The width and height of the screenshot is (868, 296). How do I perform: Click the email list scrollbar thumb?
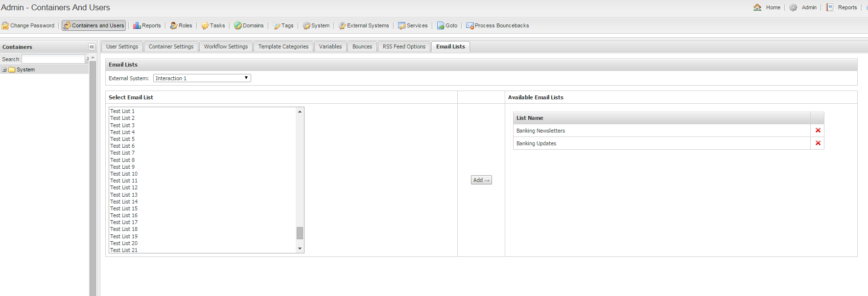pyautogui.click(x=300, y=233)
